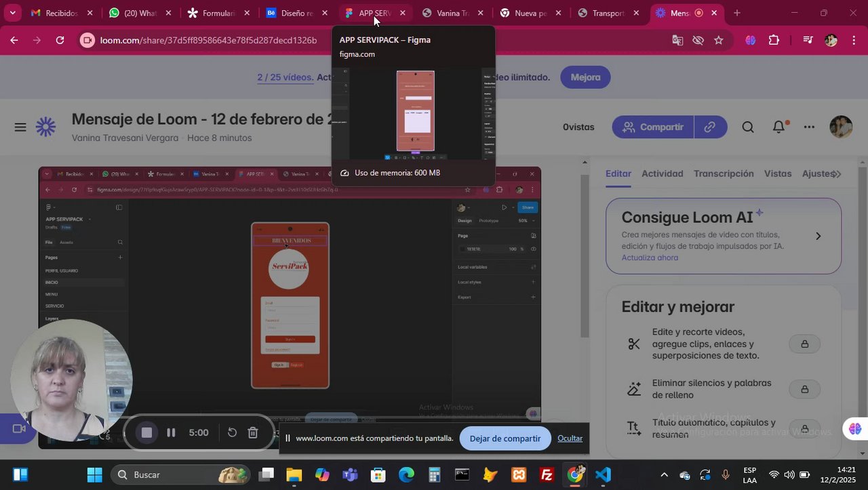Go back with the browser back arrow
This screenshot has width=868, height=490.
click(x=14, y=41)
